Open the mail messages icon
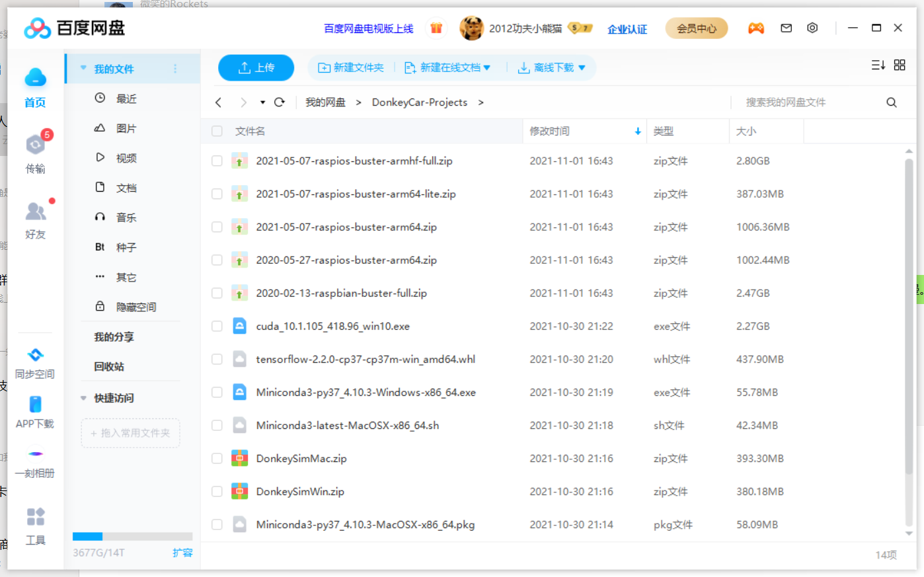 [x=786, y=28]
